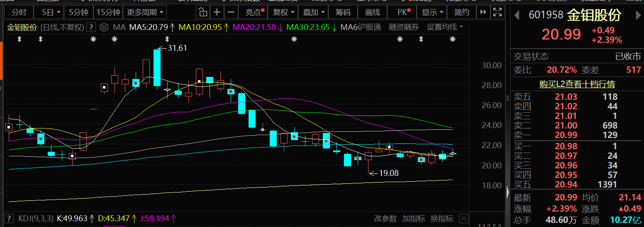The width and height of the screenshot is (644, 227).
Task: Click 加指标 to add an indicator
Action: 413,218
